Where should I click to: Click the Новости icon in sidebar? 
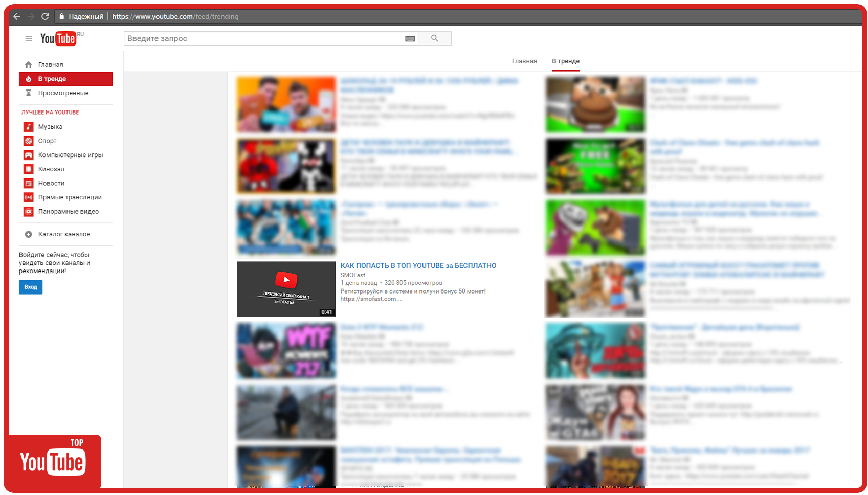coord(29,183)
